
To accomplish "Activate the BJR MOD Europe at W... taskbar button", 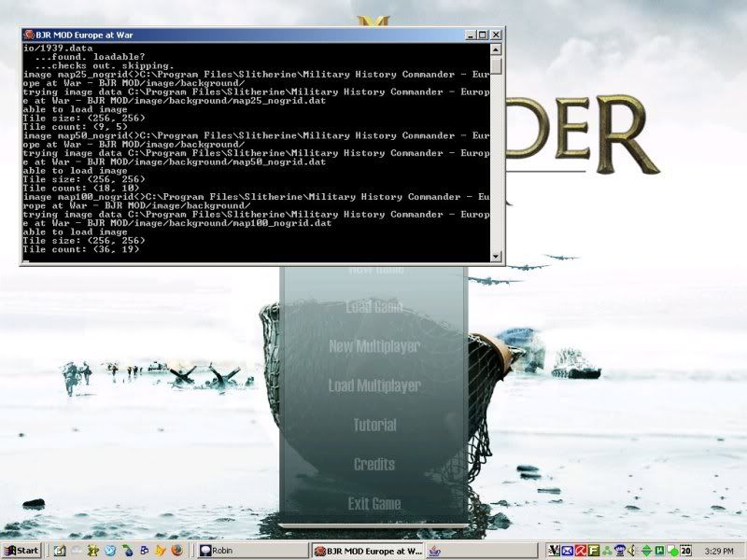I will [368, 551].
